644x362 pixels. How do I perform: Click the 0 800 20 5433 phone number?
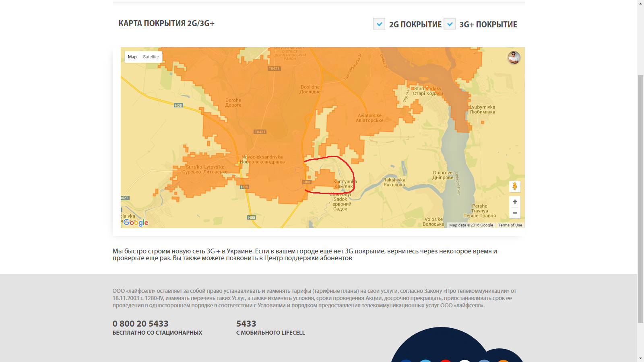(x=140, y=323)
